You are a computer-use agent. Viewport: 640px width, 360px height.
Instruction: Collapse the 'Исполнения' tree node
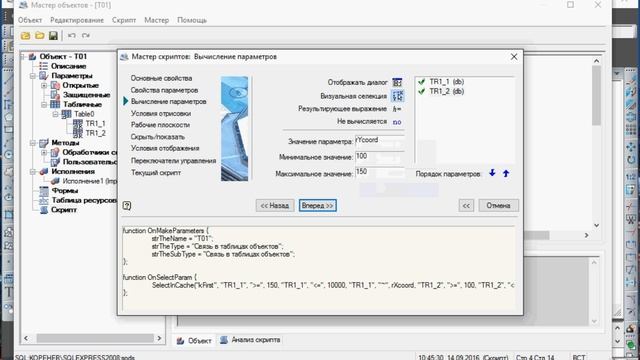pyautogui.click(x=33, y=171)
